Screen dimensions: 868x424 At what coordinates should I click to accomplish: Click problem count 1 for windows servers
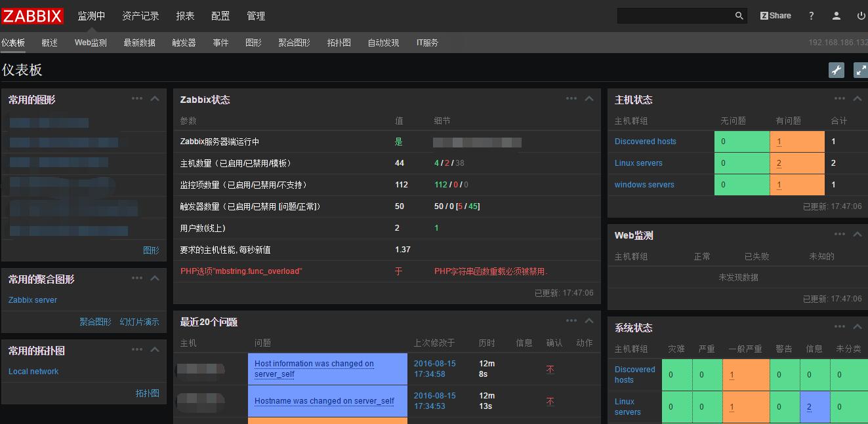[x=779, y=185]
